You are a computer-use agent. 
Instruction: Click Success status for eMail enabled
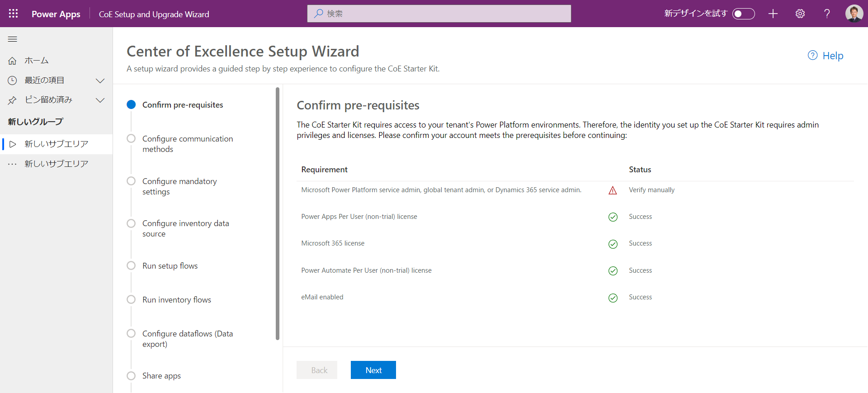(641, 297)
